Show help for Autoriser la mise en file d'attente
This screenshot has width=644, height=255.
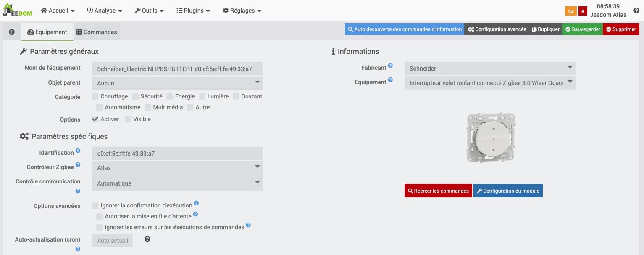click(195, 214)
